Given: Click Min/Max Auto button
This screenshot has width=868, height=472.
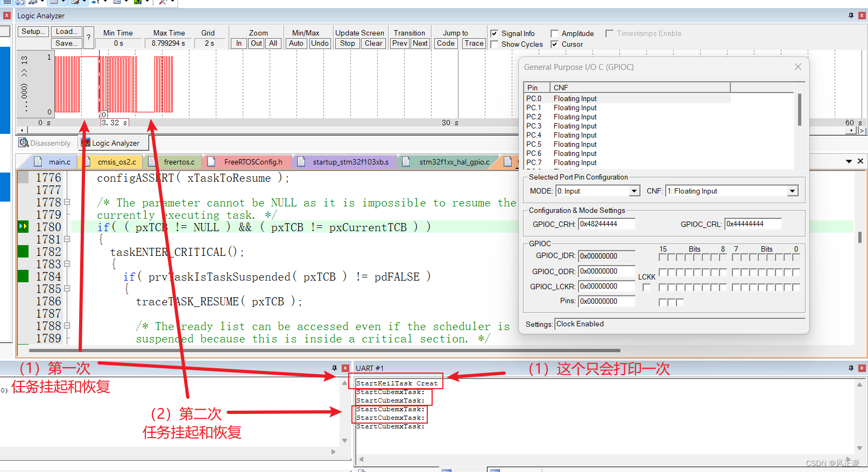Looking at the screenshot, I should click(x=296, y=44).
